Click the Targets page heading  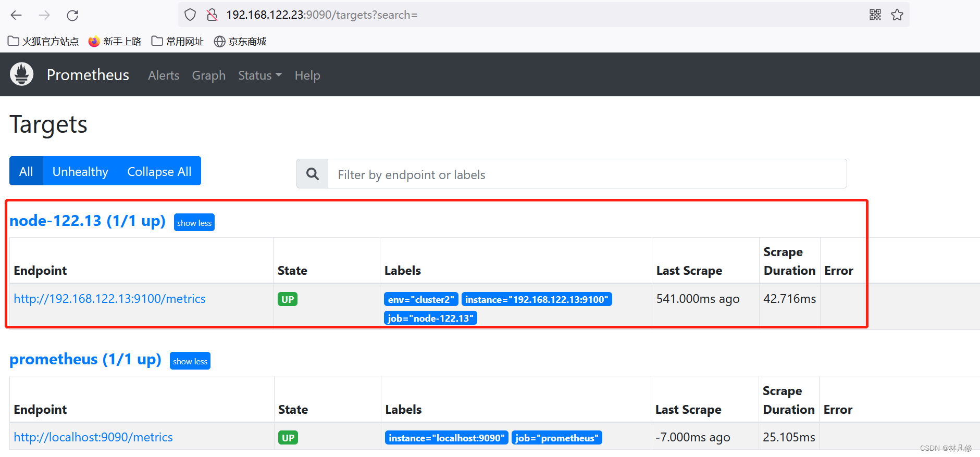48,125
